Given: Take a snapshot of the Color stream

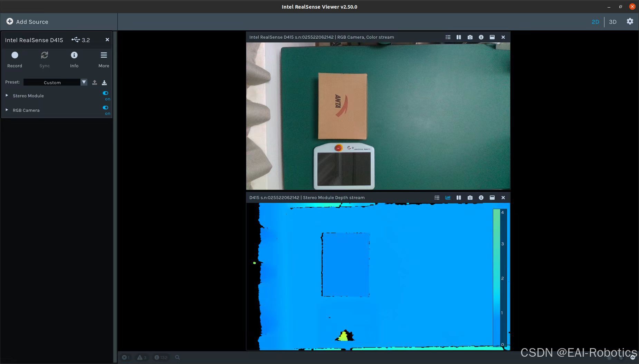Looking at the screenshot, I should tap(470, 37).
